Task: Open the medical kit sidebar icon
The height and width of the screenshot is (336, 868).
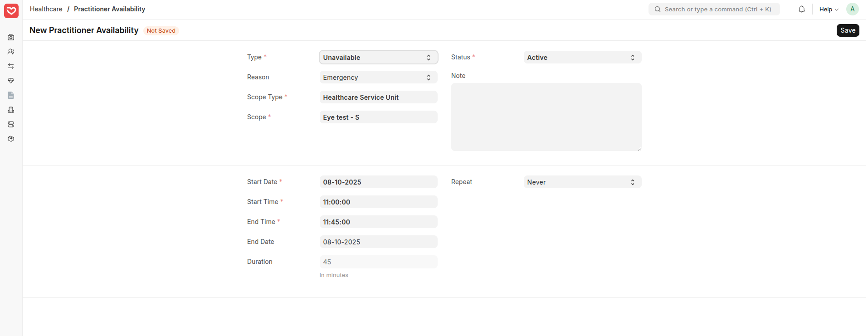Action: [11, 37]
